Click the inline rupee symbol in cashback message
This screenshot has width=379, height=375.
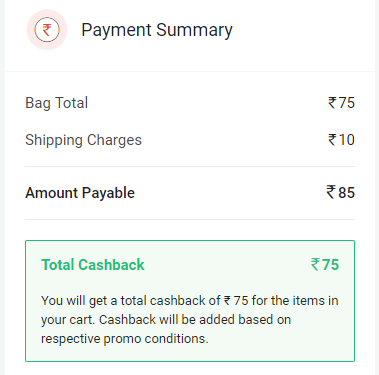tap(227, 301)
